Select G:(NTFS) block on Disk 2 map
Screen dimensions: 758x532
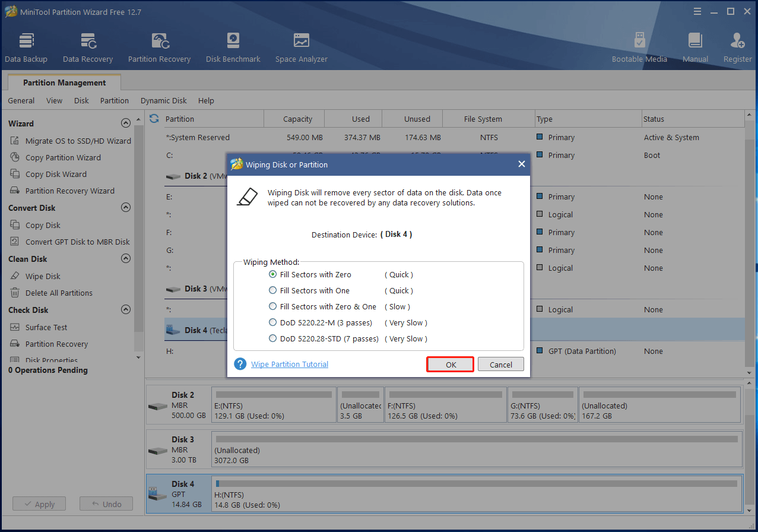click(x=543, y=405)
